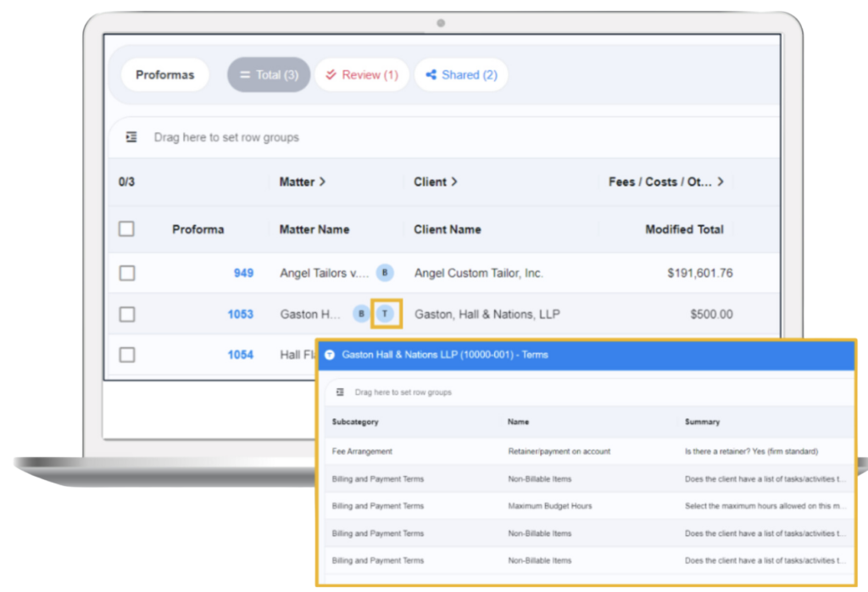Open proforma link 949

[x=243, y=273]
